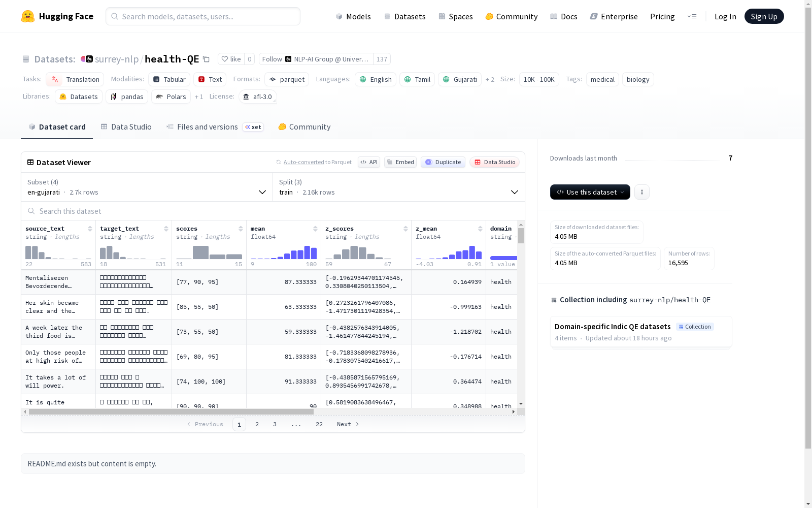This screenshot has width=812, height=508.
Task: Copy dataset name with the copy icon
Action: tap(206, 59)
